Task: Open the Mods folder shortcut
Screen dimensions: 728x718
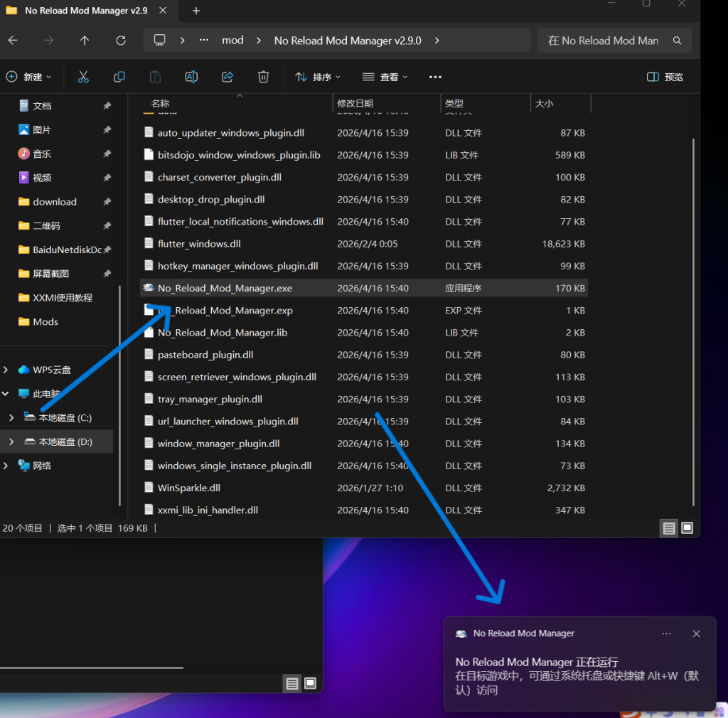Action: point(45,321)
